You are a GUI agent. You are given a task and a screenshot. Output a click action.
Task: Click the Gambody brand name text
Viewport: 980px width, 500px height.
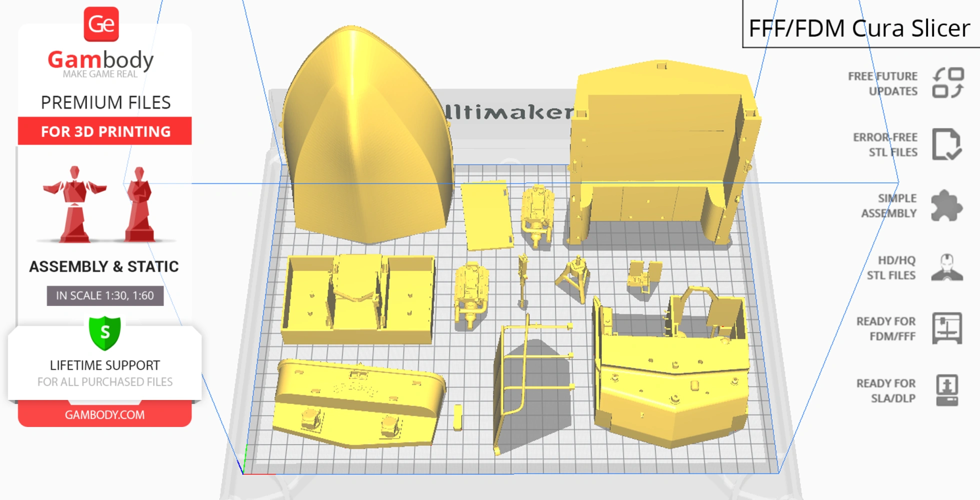point(100,60)
